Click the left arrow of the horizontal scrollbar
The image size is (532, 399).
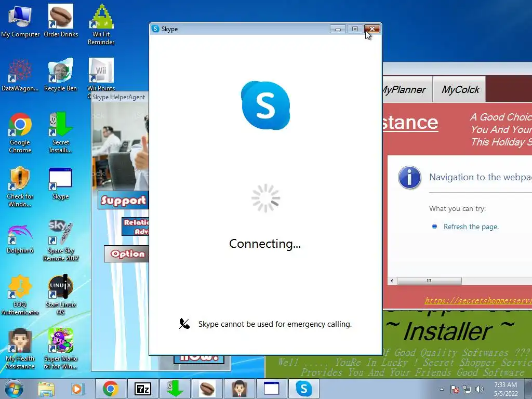tap(392, 281)
